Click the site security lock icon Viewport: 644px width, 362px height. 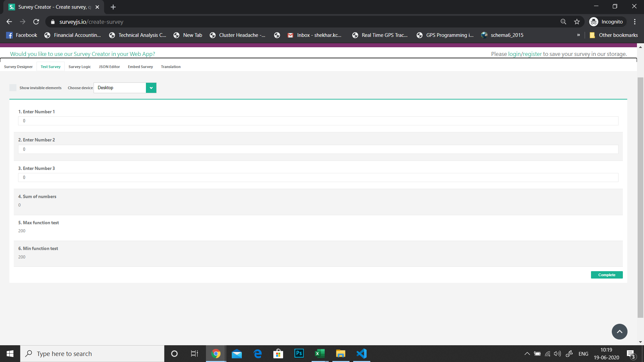click(53, 21)
